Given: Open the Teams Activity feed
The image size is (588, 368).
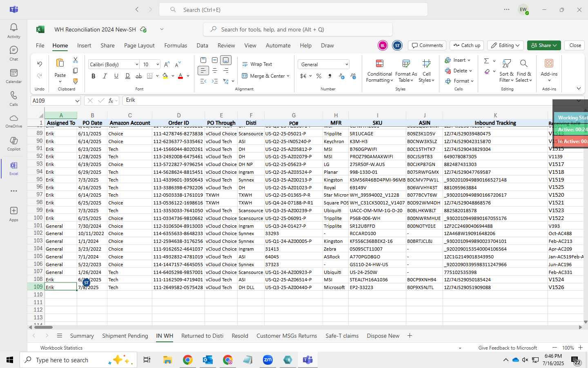Looking at the screenshot, I should pyautogui.click(x=13, y=31).
